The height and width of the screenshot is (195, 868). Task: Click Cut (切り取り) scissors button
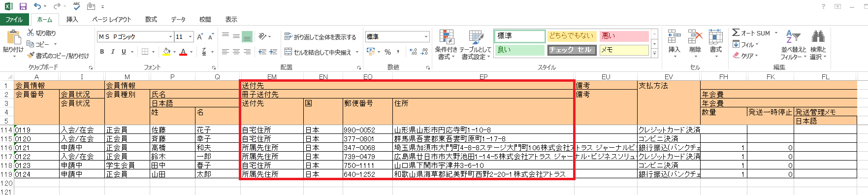click(41, 33)
